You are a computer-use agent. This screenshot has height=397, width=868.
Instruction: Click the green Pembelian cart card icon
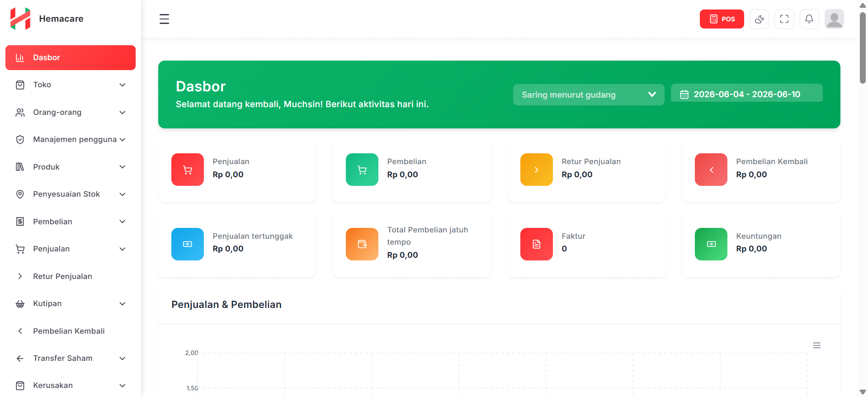[362, 170]
